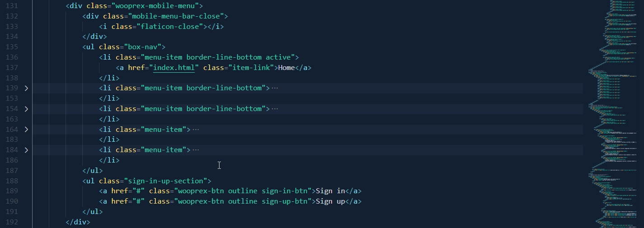The height and width of the screenshot is (228, 644).
Task: Click the ellipsis fold marker on line 154
Action: [275, 109]
